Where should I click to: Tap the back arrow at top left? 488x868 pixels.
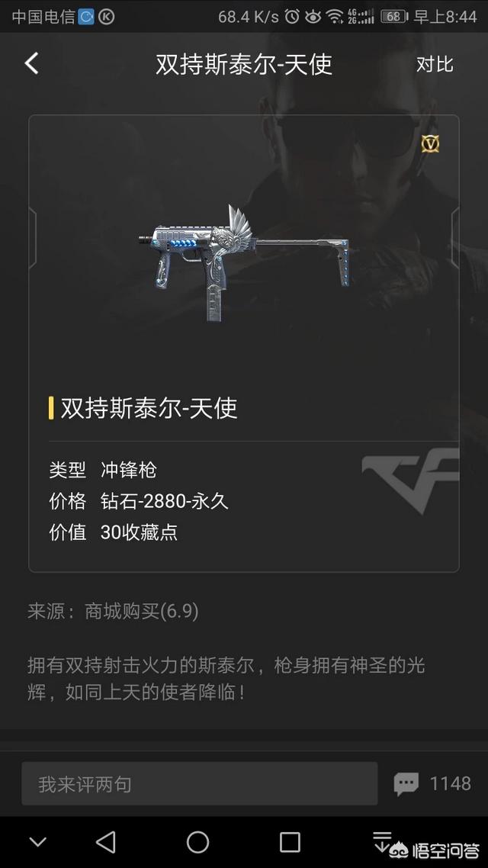pyautogui.click(x=31, y=63)
